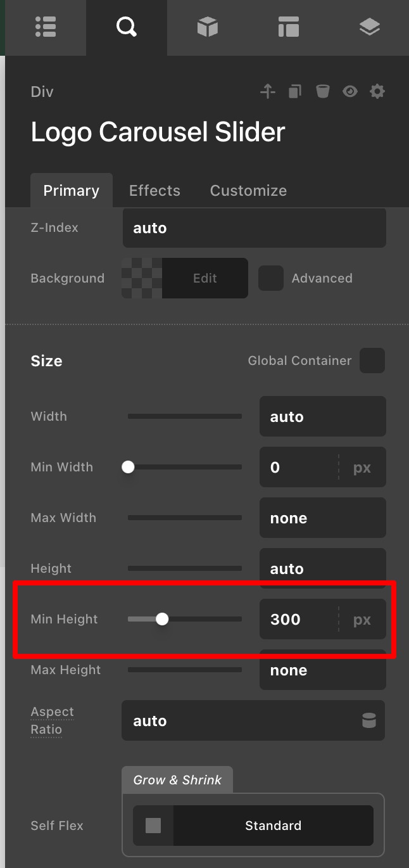Viewport: 409px width, 868px height.
Task: Click the Z-Index input field
Action: [x=254, y=228]
